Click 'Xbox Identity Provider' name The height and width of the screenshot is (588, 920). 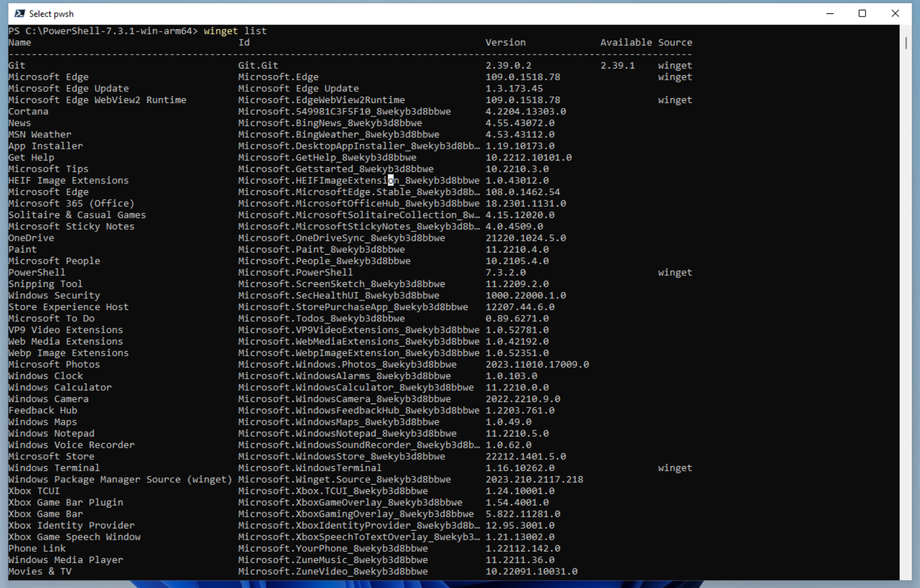click(71, 525)
